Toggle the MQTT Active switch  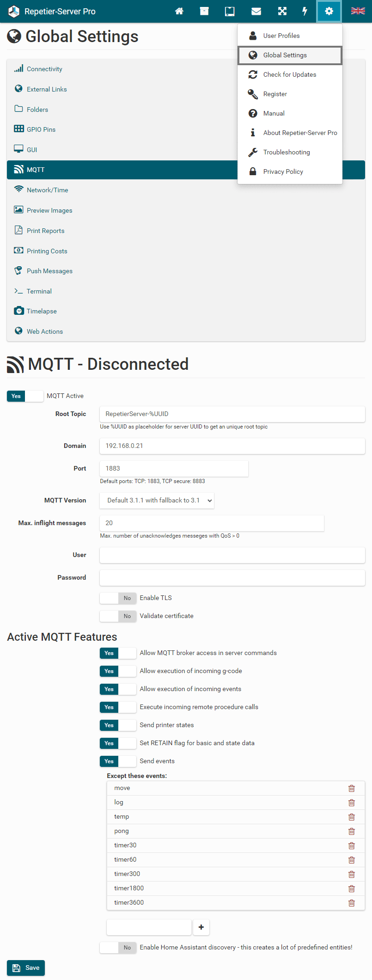25,396
